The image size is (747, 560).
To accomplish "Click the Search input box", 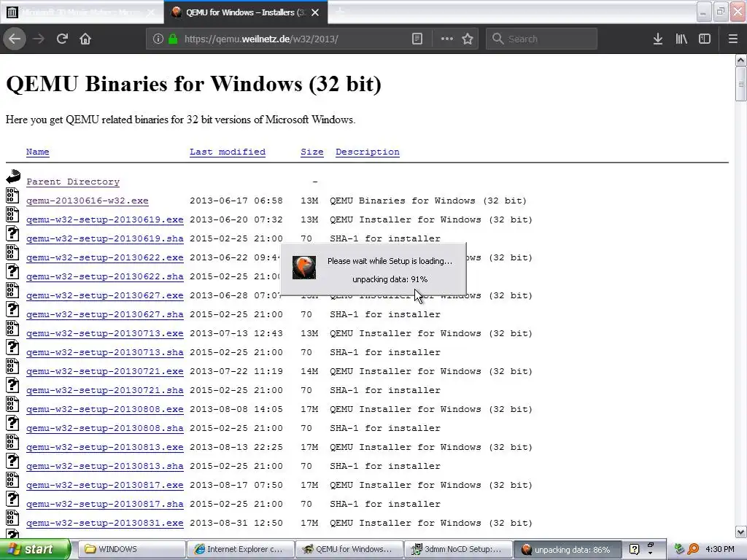I will [x=541, y=39].
